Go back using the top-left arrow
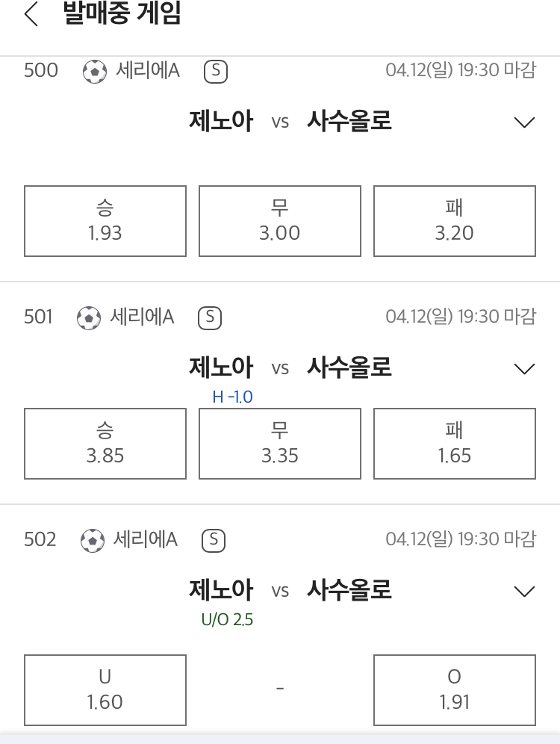This screenshot has width=560, height=744. (31, 13)
